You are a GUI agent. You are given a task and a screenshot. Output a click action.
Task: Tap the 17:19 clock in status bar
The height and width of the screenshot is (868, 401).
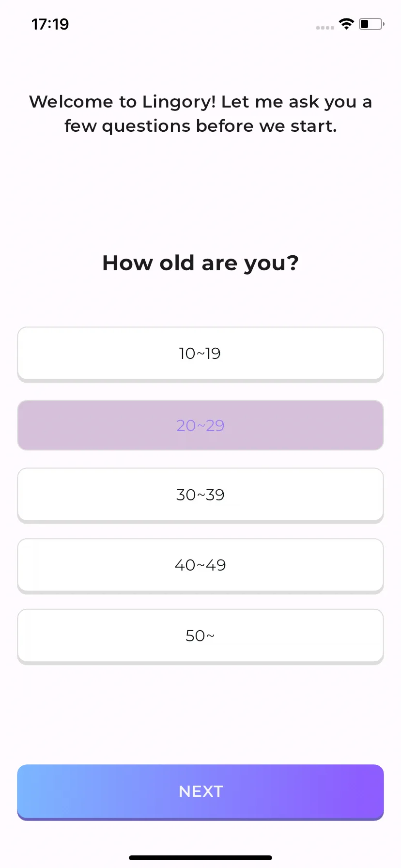click(50, 24)
